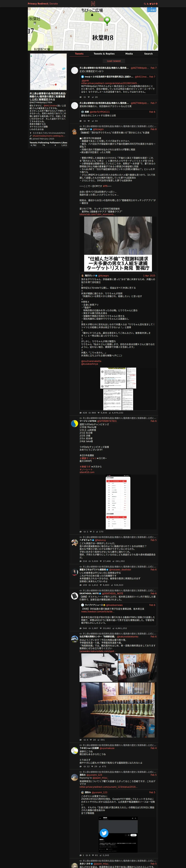The width and height of the screenshot is (186, 868).
Task: Click the Nitter N logo
Action: coord(93,4)
